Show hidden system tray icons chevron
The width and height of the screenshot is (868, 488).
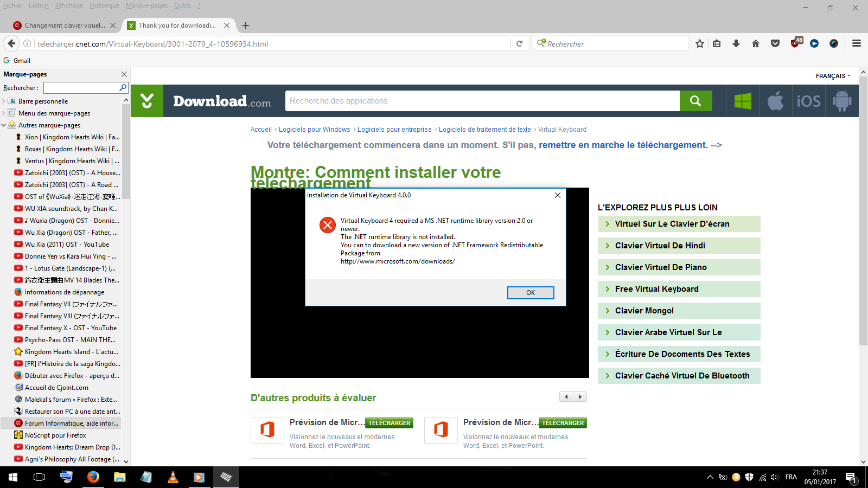710,477
